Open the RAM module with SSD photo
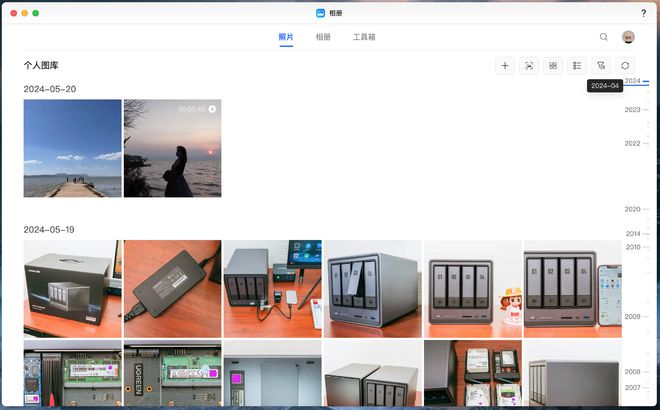The width and height of the screenshot is (660, 410). coord(72,373)
